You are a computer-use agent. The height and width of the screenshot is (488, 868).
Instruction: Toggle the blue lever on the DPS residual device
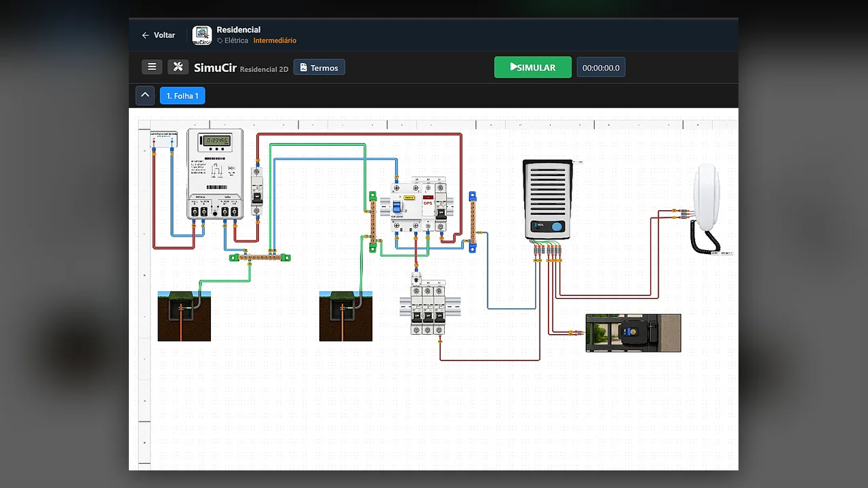click(397, 207)
